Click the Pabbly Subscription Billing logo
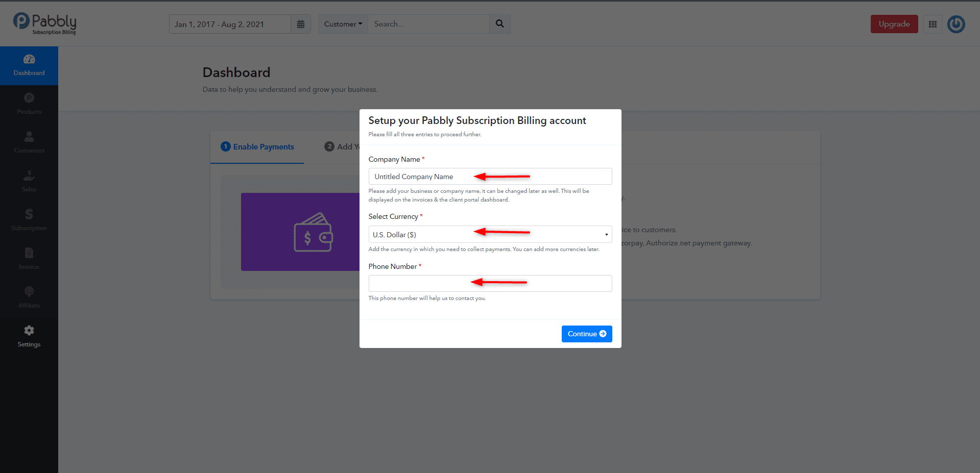980x473 pixels. [x=45, y=23]
